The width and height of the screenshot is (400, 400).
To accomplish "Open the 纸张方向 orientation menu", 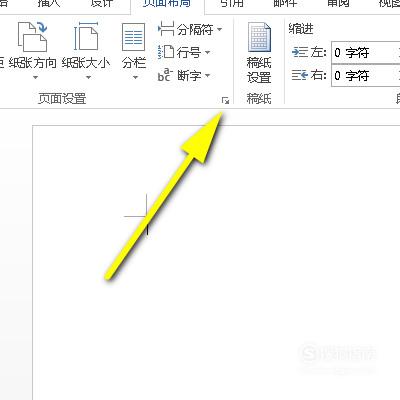I will point(32,50).
